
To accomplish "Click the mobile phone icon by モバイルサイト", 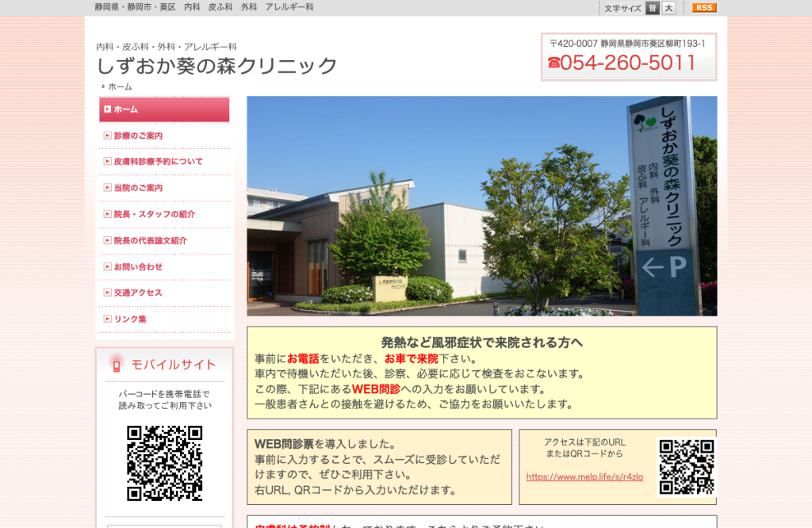I will point(117,365).
